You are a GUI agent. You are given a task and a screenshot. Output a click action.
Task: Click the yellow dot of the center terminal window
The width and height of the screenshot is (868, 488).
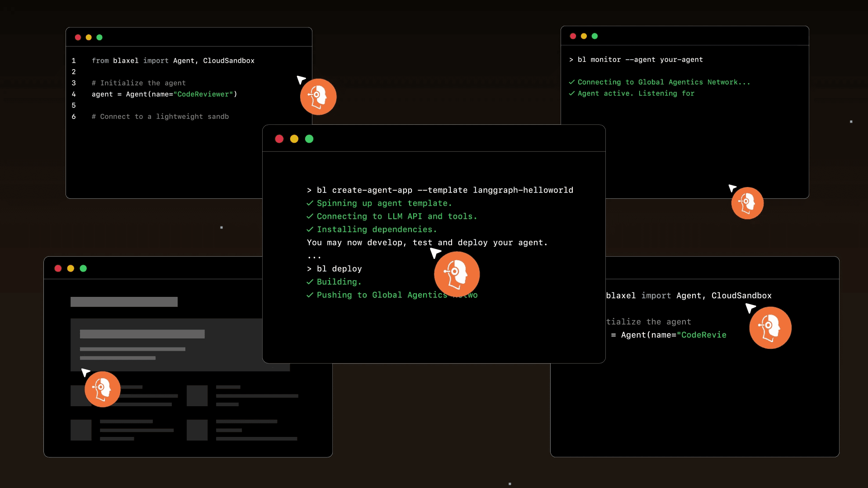coord(294,139)
